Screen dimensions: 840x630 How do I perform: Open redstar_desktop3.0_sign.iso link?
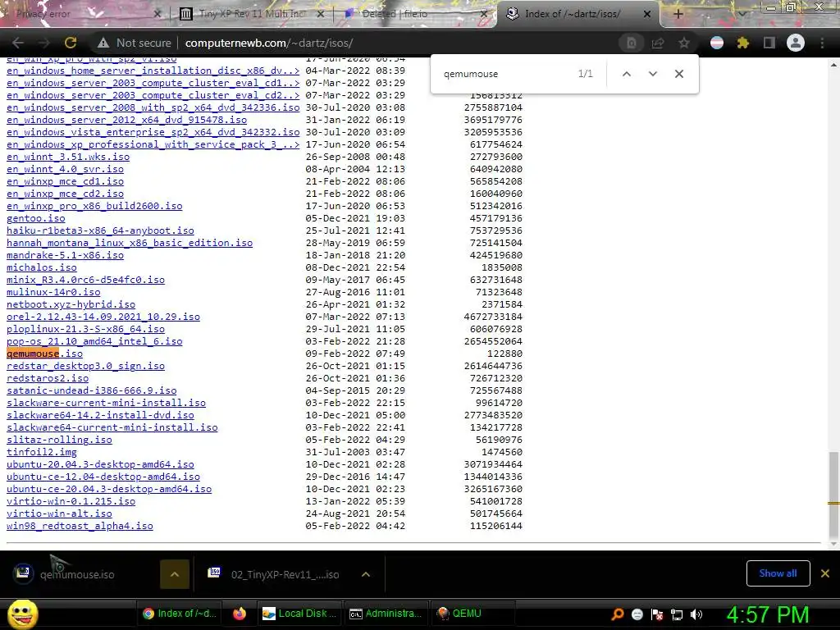85,366
